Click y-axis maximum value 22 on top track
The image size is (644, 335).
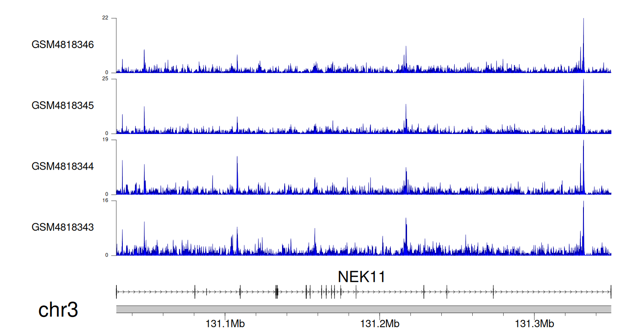click(105, 18)
